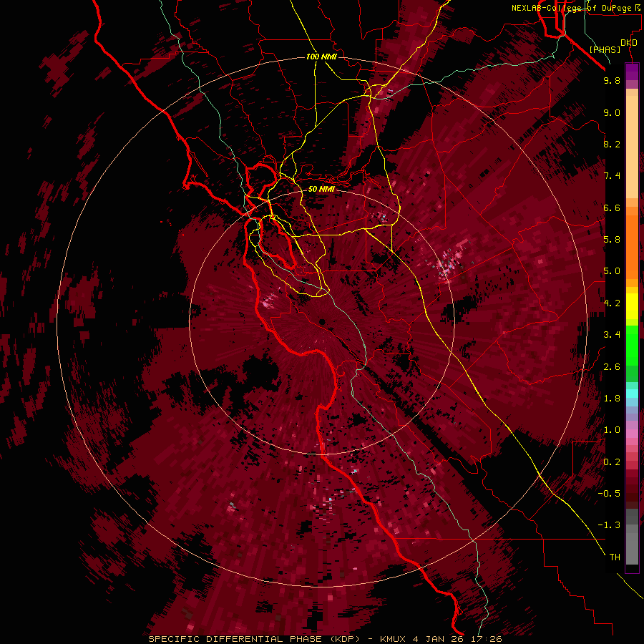This screenshot has height=644, width=644.
Task: Click the "100 NMI" range ring label
Action: point(321,57)
